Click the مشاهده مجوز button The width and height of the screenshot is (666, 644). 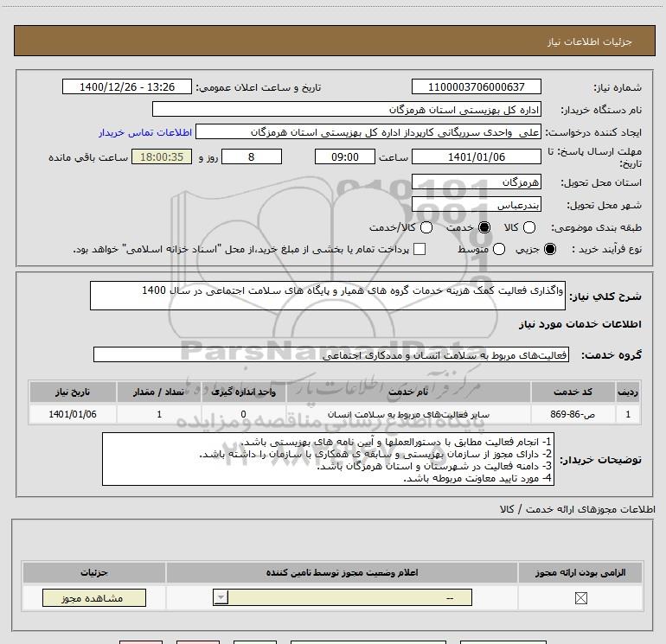click(x=94, y=597)
